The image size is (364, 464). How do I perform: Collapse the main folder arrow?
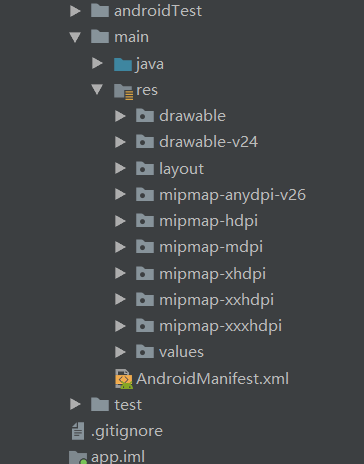pos(75,37)
